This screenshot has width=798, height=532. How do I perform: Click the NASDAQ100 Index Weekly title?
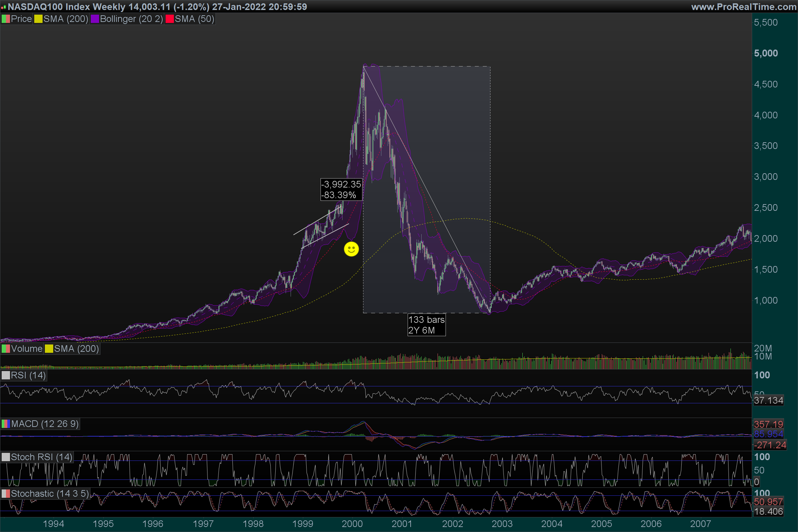click(x=66, y=7)
